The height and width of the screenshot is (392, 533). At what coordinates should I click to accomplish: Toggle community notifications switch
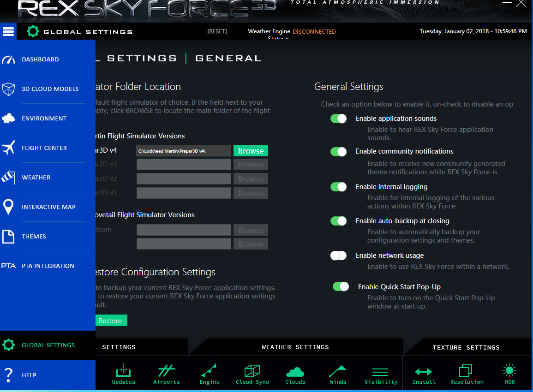tap(339, 152)
